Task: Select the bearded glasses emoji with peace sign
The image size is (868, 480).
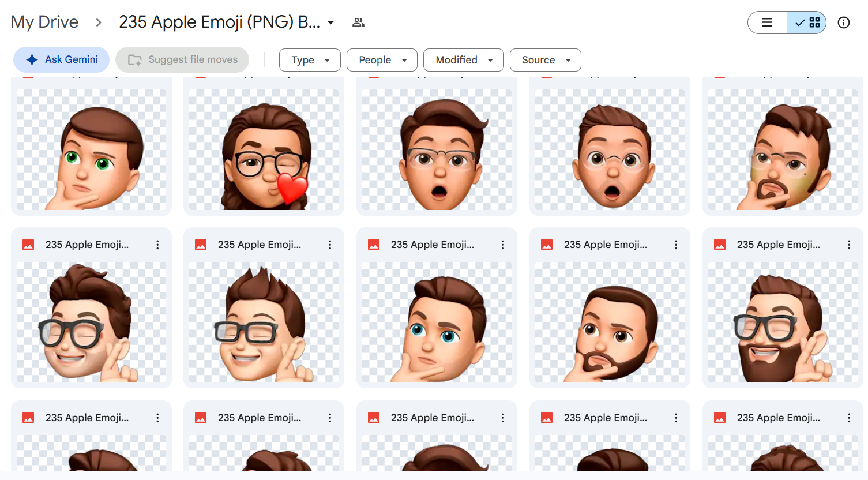Action: click(783, 322)
